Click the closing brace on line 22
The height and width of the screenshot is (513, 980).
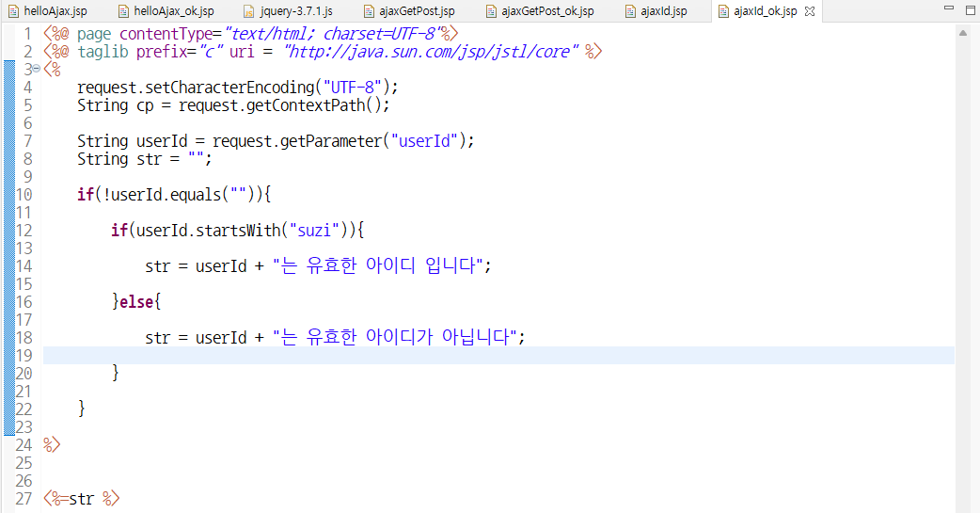click(81, 409)
